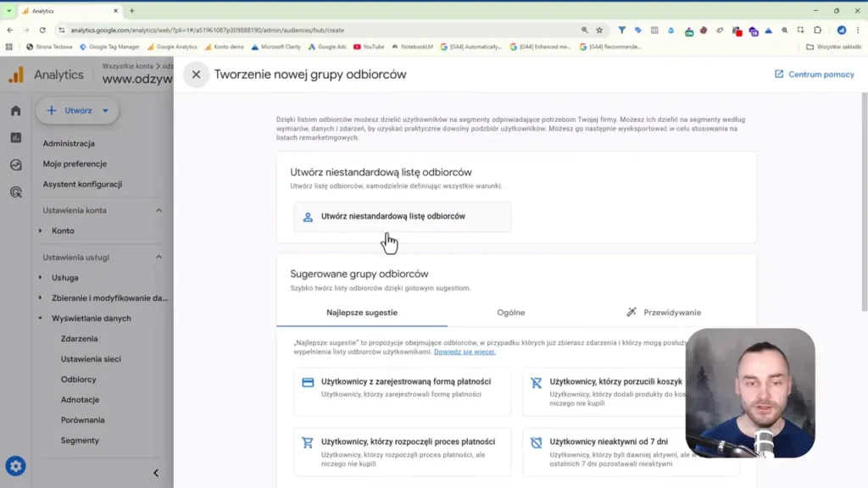Bookmark this page with the star icon
The width and height of the screenshot is (868, 488).
point(599,30)
